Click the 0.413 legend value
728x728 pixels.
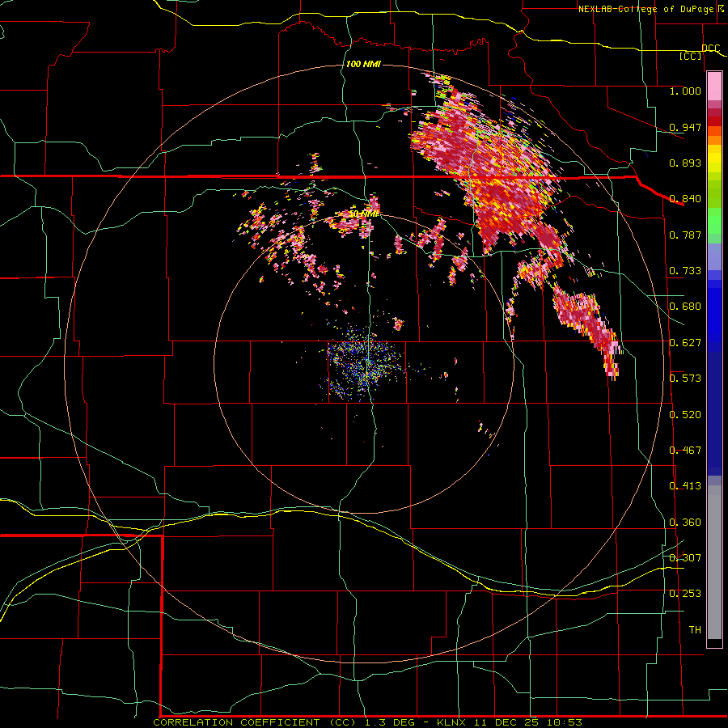(685, 486)
